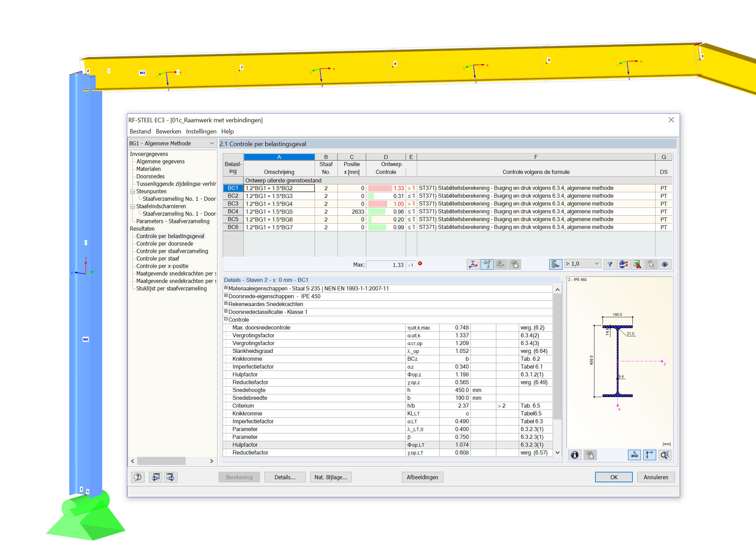The width and height of the screenshot is (756, 555).
Task: Click the blue eye view mode icon
Action: [x=665, y=264]
